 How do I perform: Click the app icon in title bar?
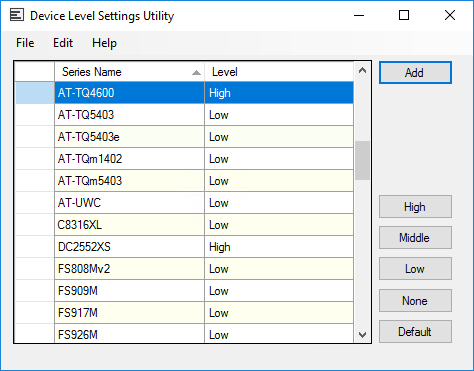click(17, 15)
